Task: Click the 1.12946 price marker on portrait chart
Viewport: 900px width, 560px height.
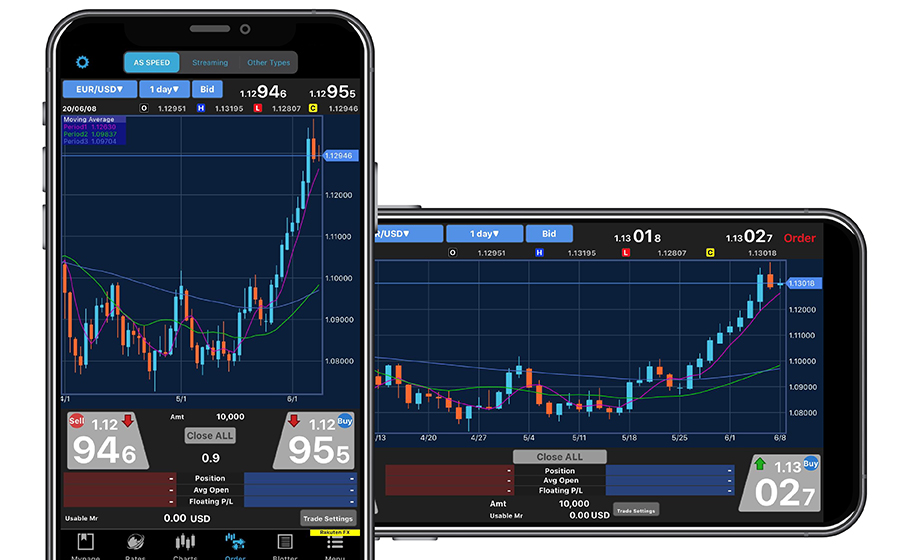Action: click(x=340, y=155)
